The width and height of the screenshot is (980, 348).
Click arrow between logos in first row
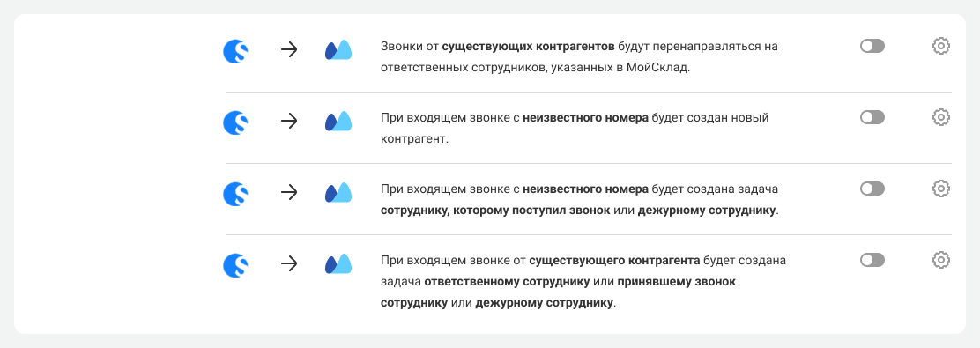click(x=289, y=50)
